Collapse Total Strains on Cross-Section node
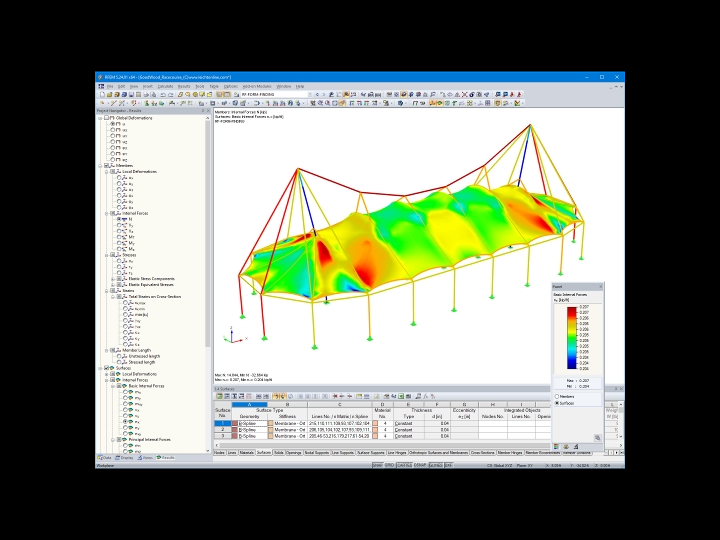The height and width of the screenshot is (540, 720). (113, 297)
